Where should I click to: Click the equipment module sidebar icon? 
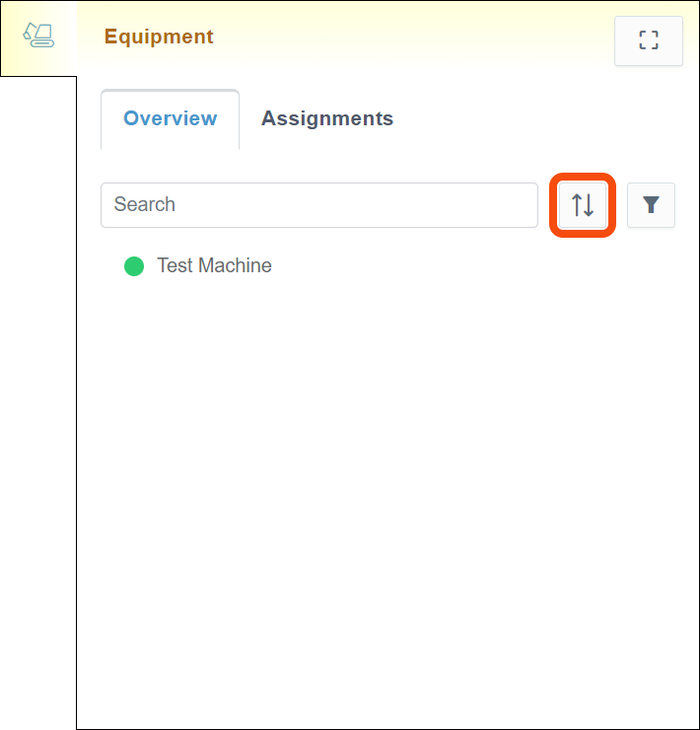tap(38, 36)
